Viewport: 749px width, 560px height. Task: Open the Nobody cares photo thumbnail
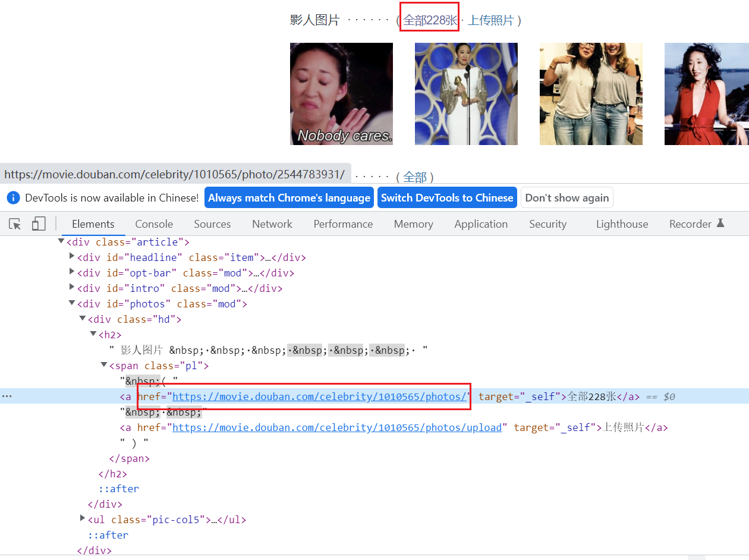[x=341, y=94]
